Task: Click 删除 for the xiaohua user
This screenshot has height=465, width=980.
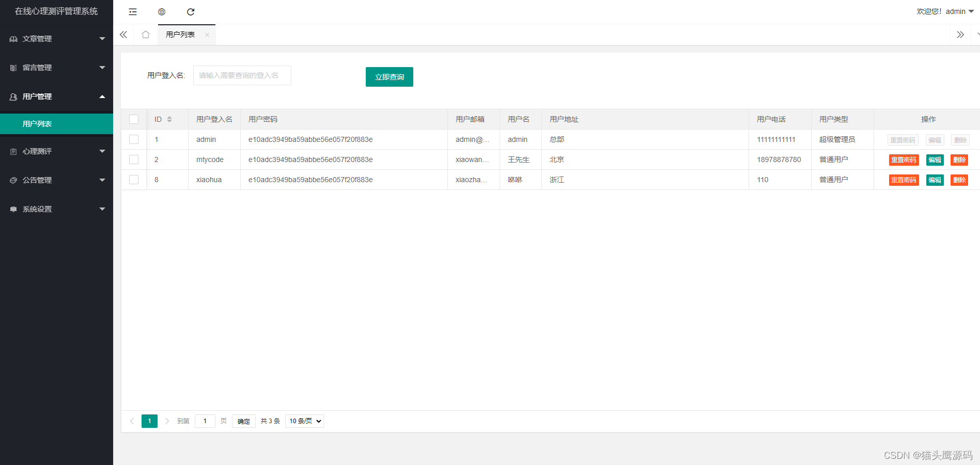Action: (959, 180)
